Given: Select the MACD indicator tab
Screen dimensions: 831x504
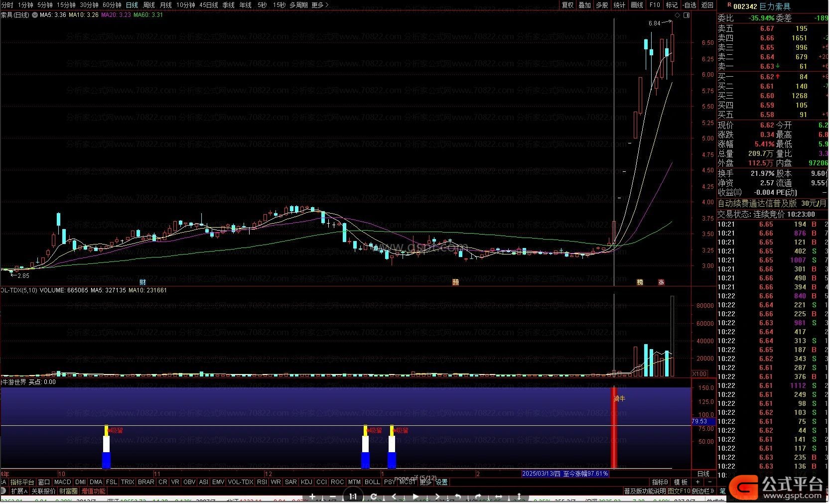Looking at the screenshot, I should 63,482.
